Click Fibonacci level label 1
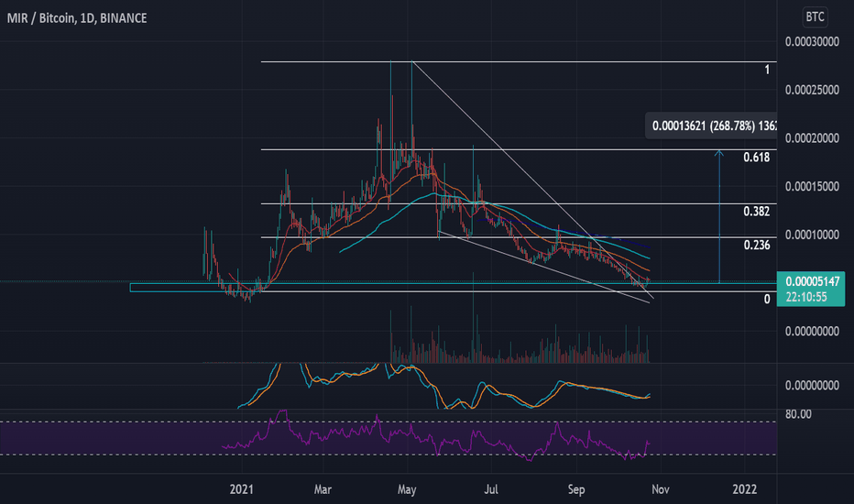This screenshot has width=854, height=504. pyautogui.click(x=767, y=70)
